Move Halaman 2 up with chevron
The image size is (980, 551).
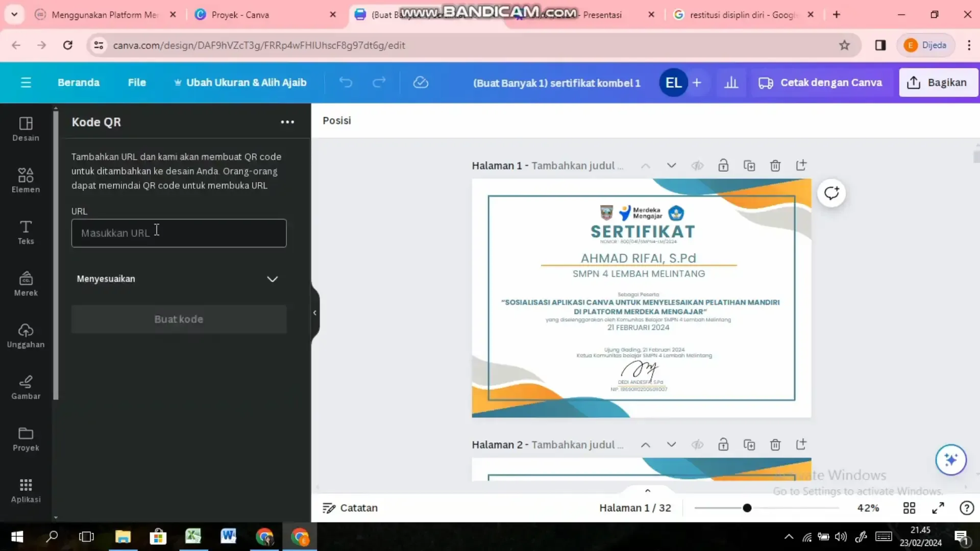645,444
